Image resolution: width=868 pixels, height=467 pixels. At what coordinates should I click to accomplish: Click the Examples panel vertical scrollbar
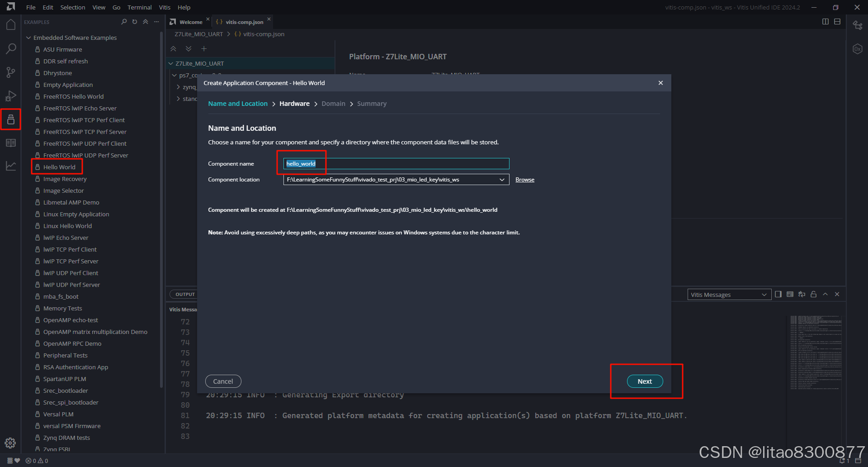pyautogui.click(x=161, y=210)
